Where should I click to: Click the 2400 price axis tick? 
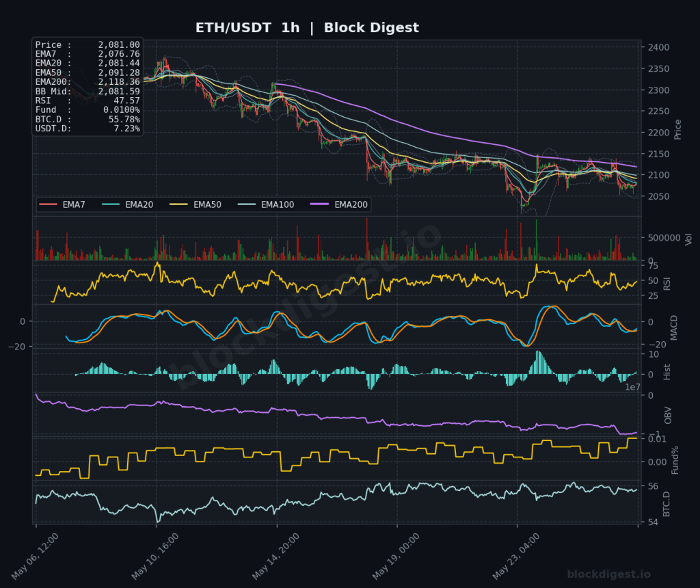pos(658,47)
